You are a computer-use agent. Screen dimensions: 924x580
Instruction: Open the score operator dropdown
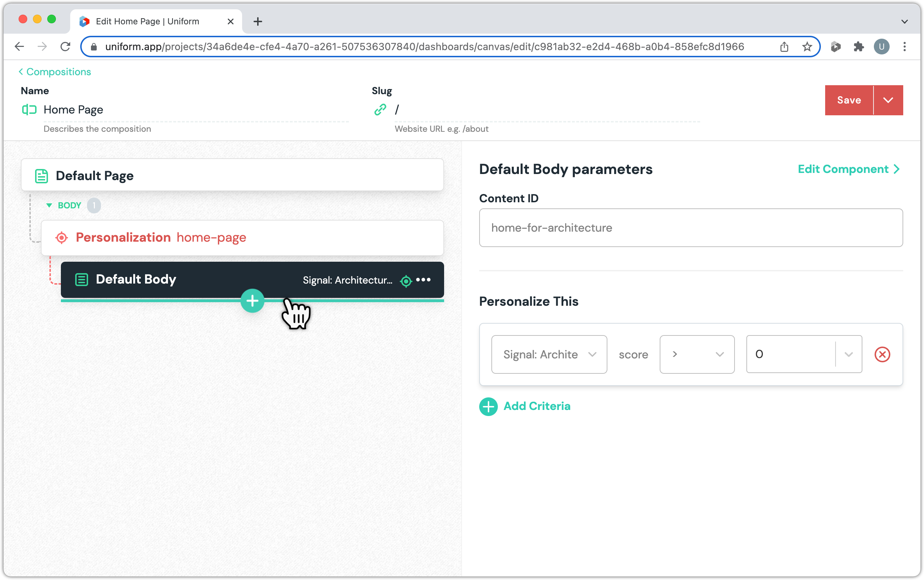(x=697, y=354)
